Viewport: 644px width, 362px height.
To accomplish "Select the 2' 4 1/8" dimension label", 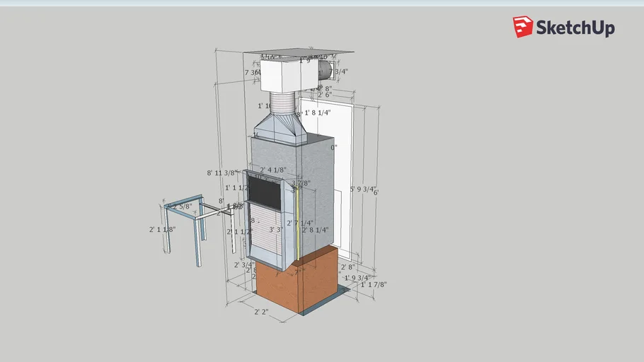I will point(273,170).
